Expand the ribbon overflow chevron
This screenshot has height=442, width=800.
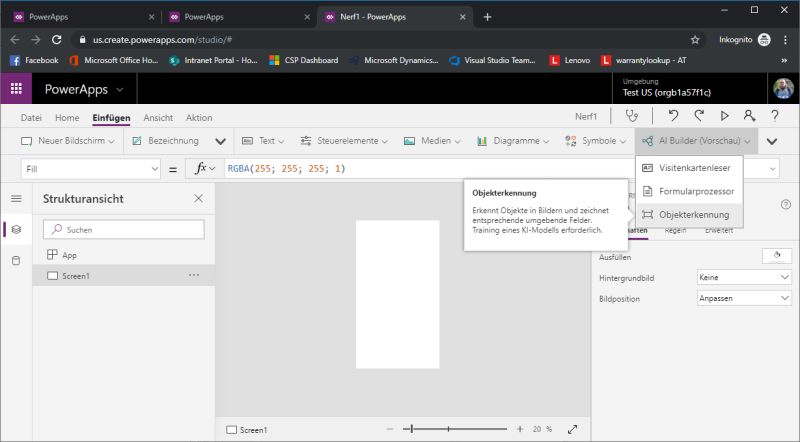click(772, 141)
